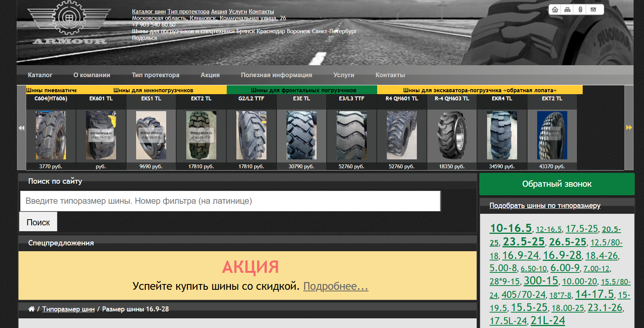Click the Обратный звонок button
Screen dimensions: 644x328
point(556,184)
